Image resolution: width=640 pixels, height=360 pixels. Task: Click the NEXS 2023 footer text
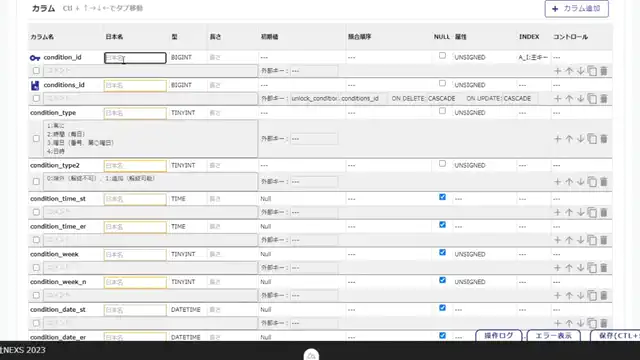point(23,350)
